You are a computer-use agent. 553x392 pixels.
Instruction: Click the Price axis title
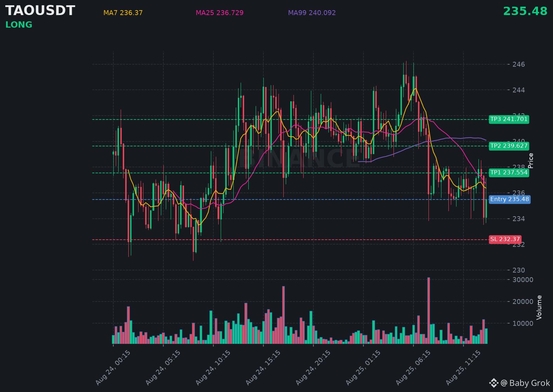tap(531, 161)
